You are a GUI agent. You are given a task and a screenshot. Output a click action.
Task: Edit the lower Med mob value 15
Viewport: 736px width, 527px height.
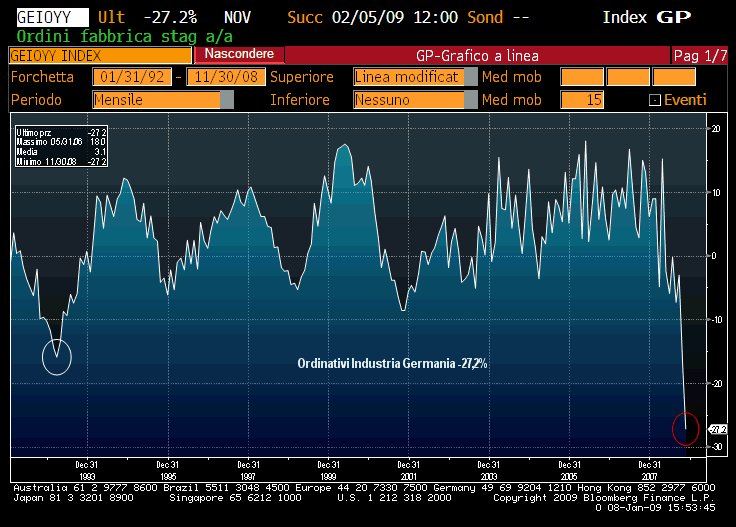point(582,99)
